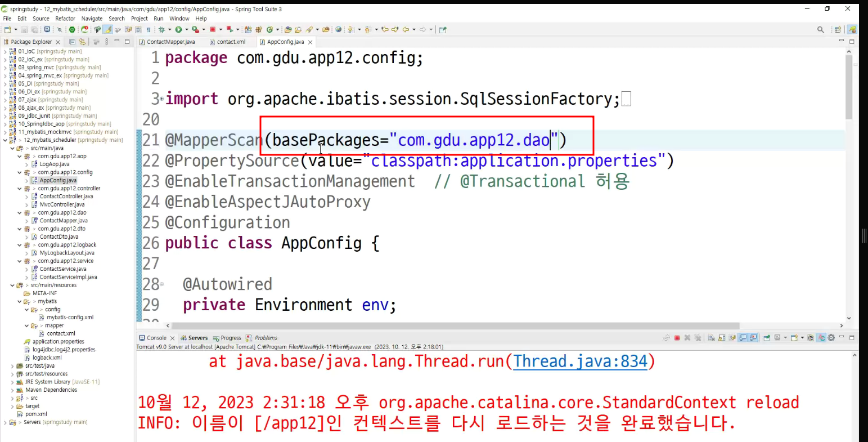Open the Refactor menu

(65, 19)
